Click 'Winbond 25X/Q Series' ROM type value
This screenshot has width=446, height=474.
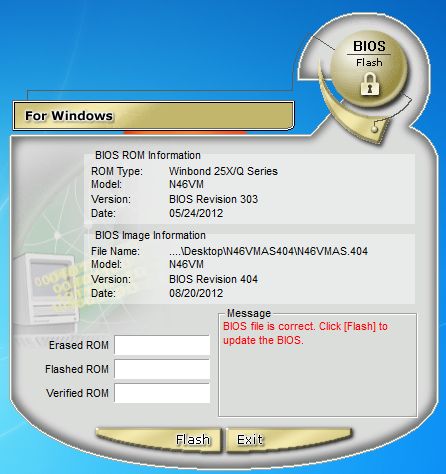tap(223, 171)
